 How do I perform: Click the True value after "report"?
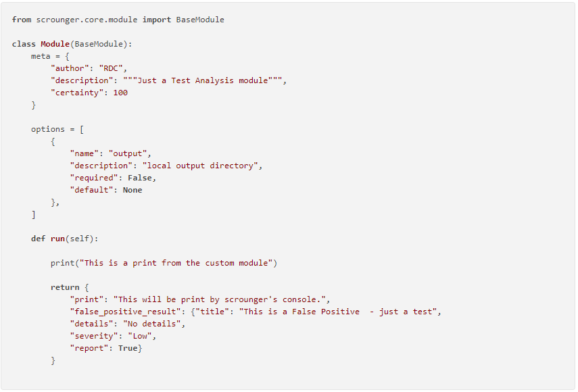click(128, 348)
